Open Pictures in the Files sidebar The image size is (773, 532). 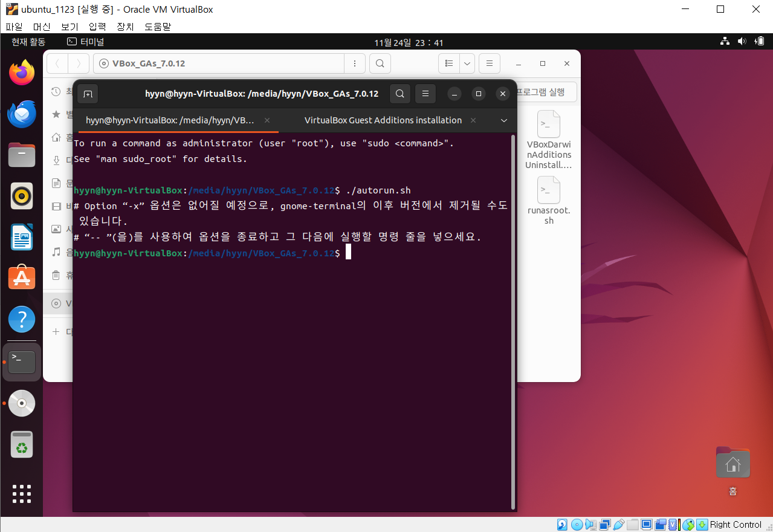(x=58, y=229)
